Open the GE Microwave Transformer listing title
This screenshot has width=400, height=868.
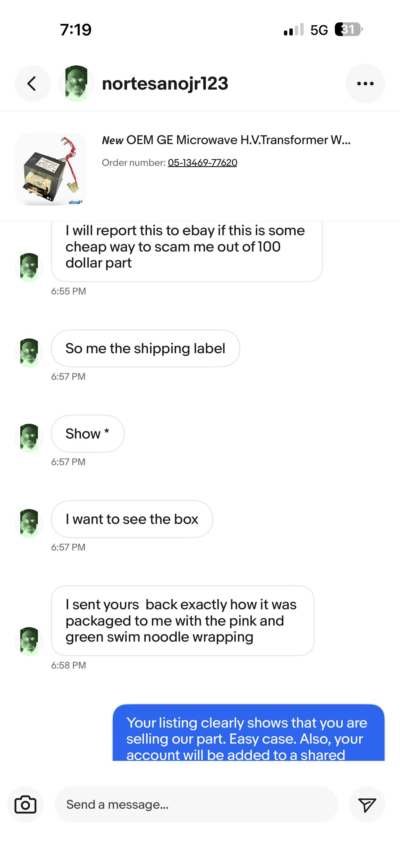[226, 140]
